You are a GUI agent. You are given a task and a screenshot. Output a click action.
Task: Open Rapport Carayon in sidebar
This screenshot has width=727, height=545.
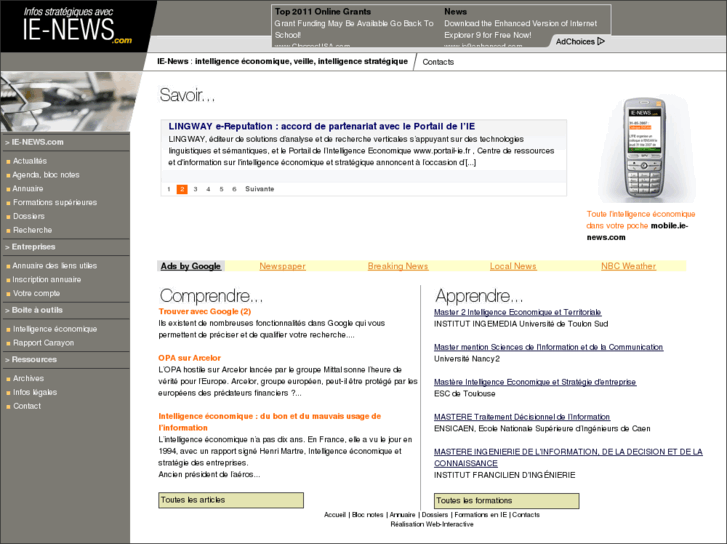43,343
